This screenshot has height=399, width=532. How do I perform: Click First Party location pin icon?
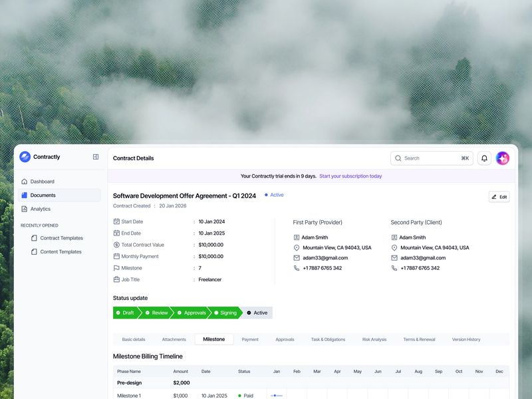point(297,247)
